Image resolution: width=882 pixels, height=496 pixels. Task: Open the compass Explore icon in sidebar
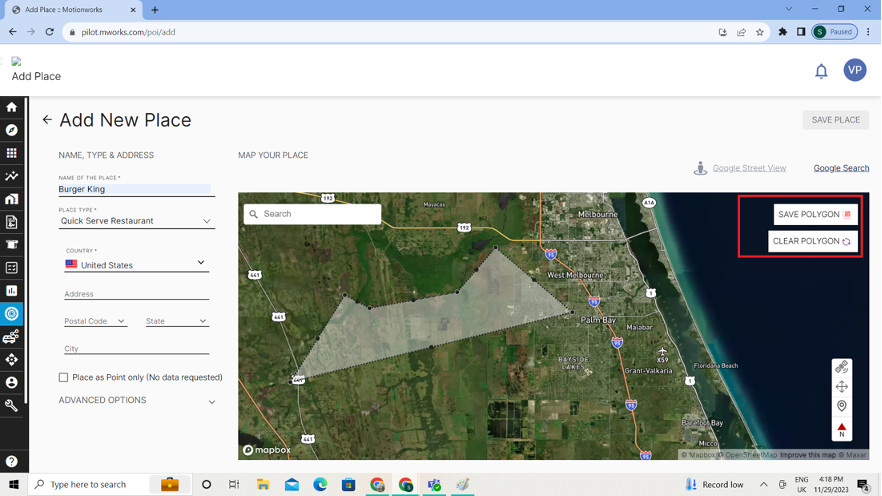[11, 130]
